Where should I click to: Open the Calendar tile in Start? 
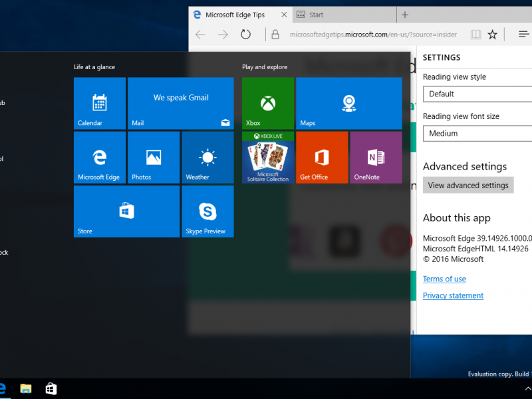100,103
